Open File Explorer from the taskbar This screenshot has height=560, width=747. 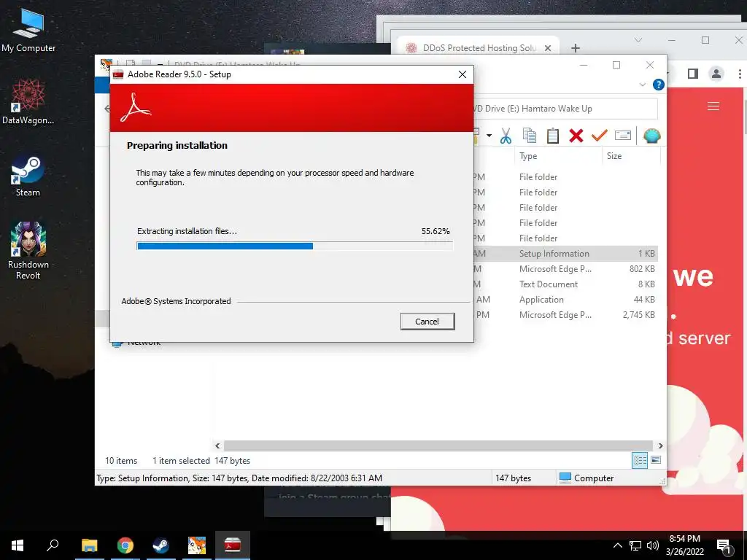tap(89, 545)
